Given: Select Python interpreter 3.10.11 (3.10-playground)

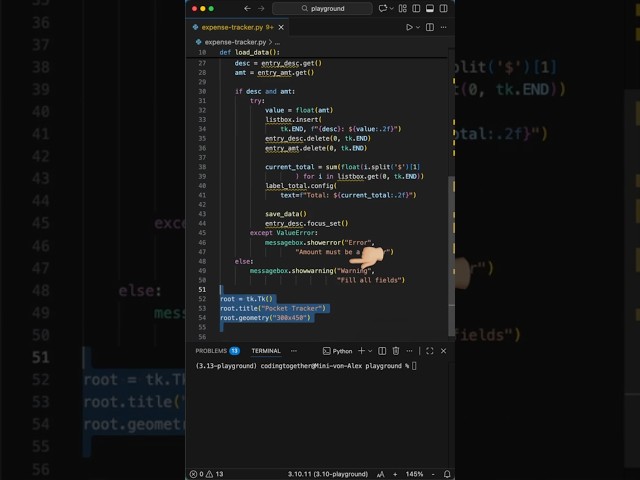Looking at the screenshot, I should coord(328,474).
